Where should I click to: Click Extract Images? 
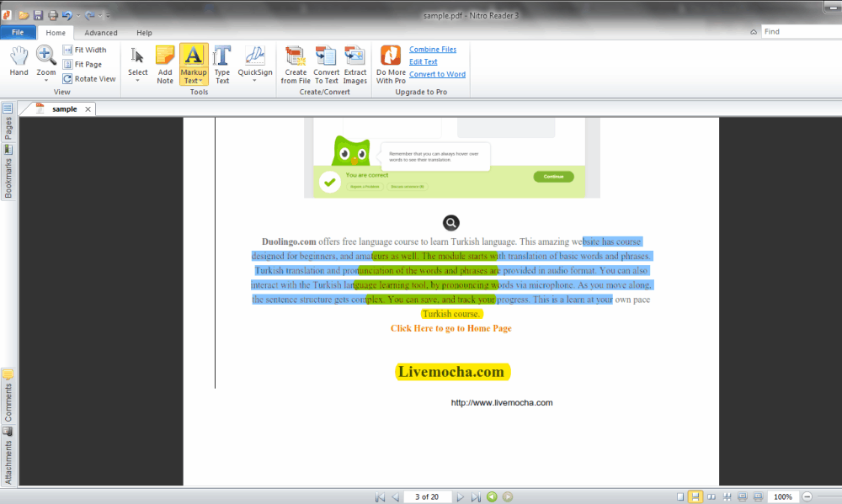[x=355, y=65]
